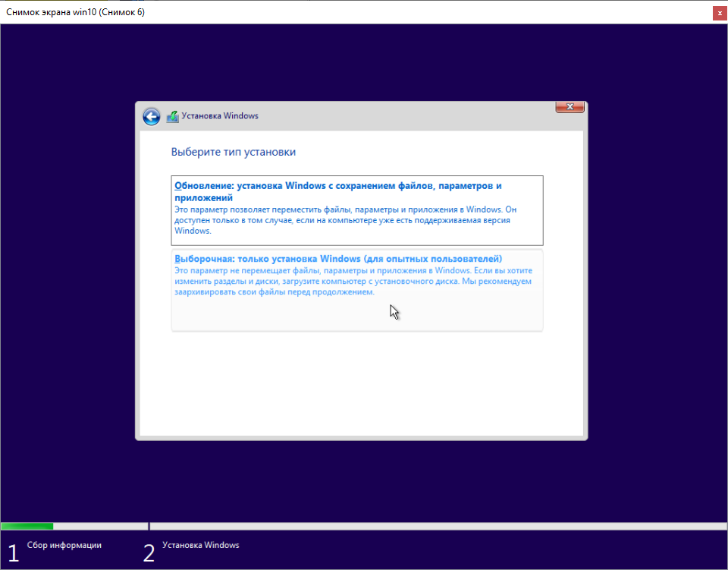Close the Снимок экрана win10 window

(720, 14)
